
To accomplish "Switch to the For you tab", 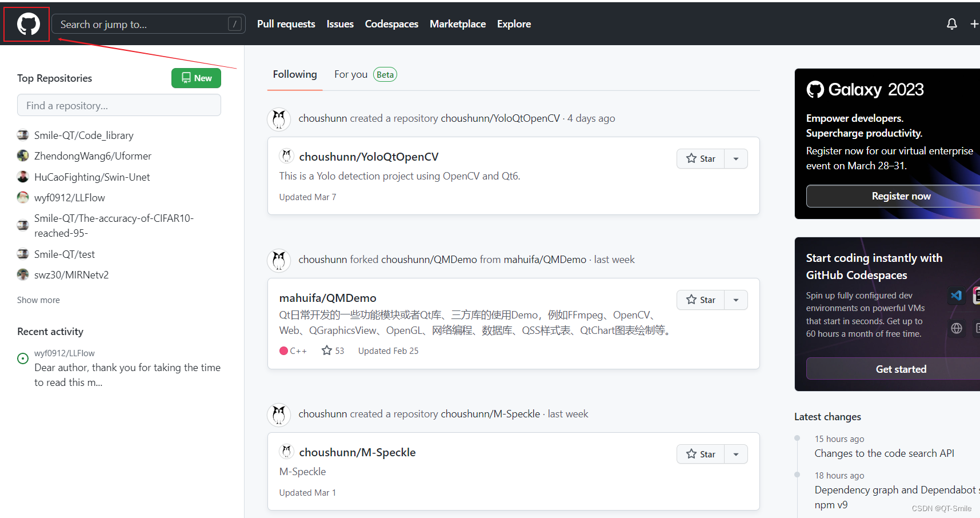I will [x=366, y=74].
